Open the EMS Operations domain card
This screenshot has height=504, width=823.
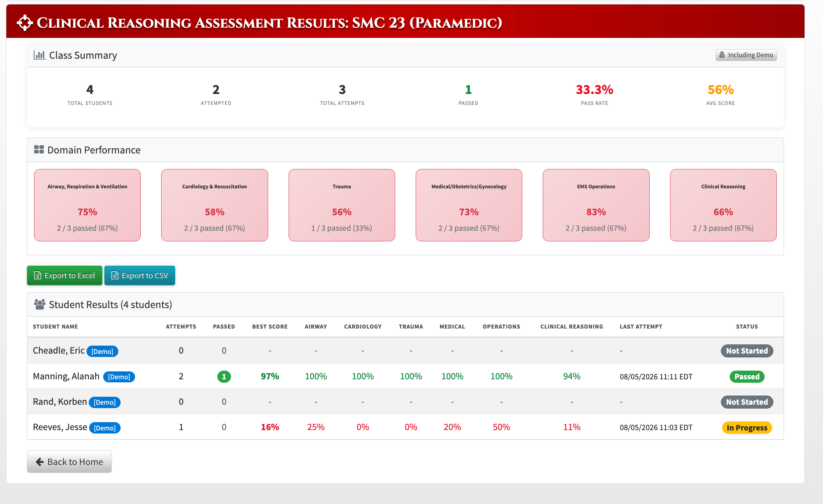point(596,205)
